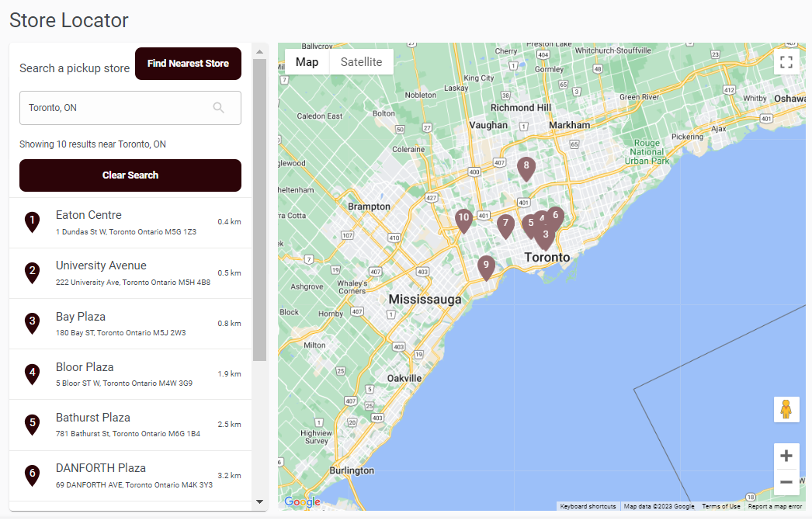Select map marker number 7

click(x=505, y=226)
